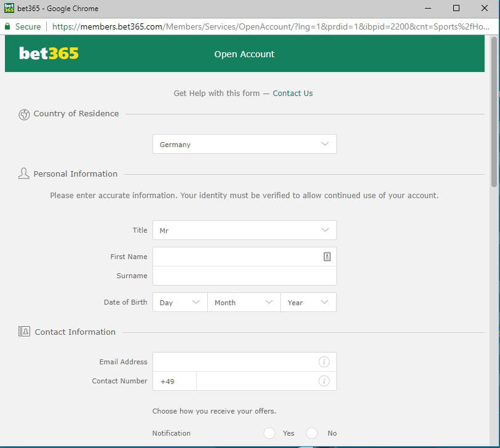500x448 pixels.
Task: Minimize the Chrome window
Action: coord(428,8)
